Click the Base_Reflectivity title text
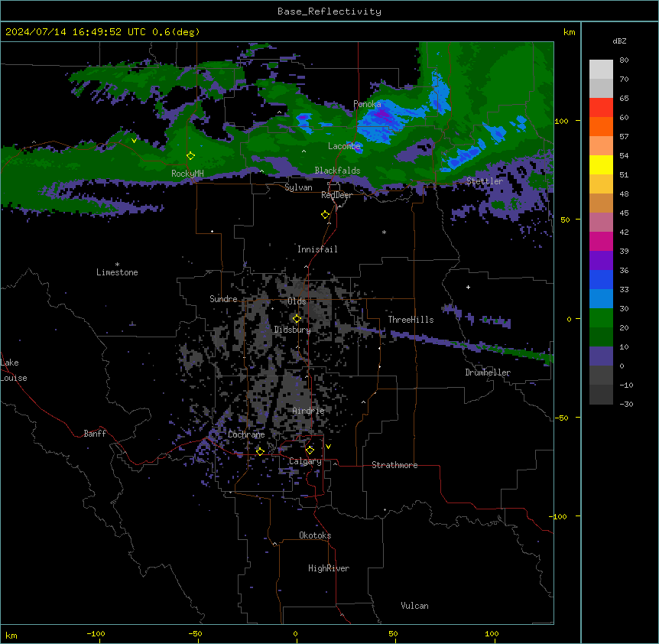Screen dimensions: 659x644 [329, 11]
